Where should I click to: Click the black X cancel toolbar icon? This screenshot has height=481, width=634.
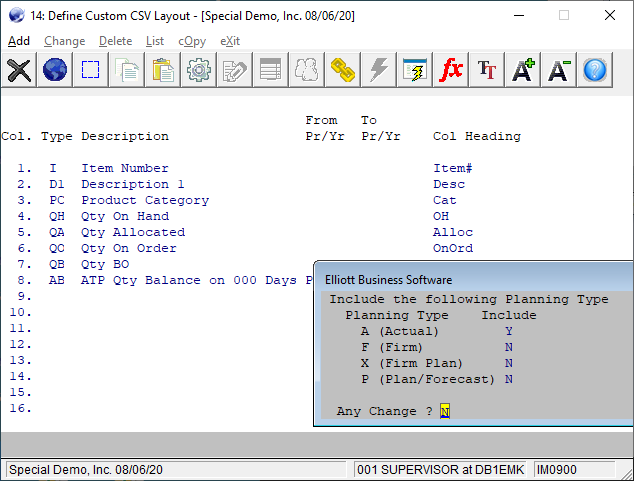point(19,70)
